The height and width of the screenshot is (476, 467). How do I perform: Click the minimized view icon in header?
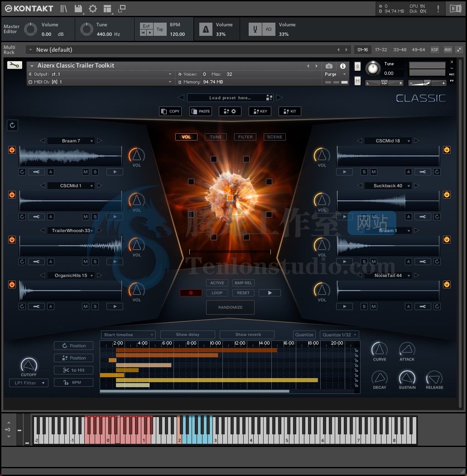pyautogui.click(x=122, y=9)
